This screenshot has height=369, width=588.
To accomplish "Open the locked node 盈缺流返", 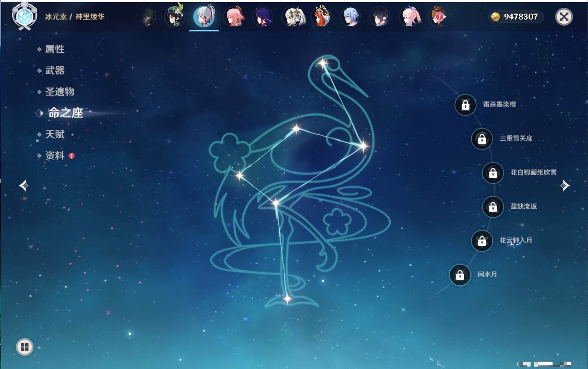I will 493,207.
